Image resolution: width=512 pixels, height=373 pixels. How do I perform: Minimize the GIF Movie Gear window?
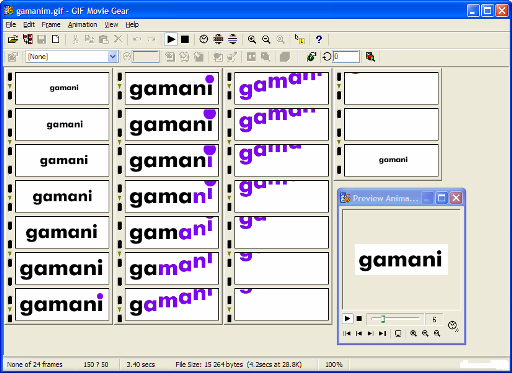[473, 11]
